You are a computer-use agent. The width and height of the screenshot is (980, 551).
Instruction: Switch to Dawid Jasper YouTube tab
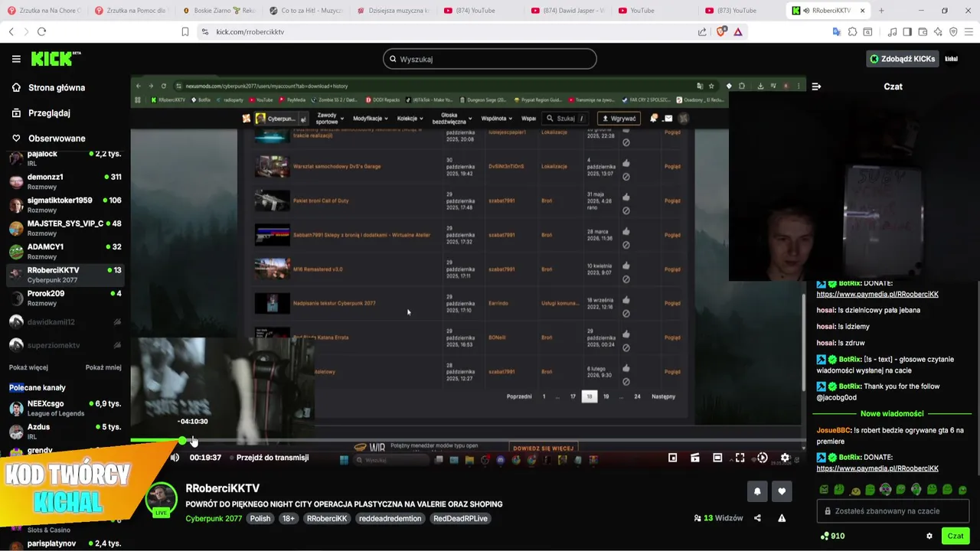tap(567, 11)
